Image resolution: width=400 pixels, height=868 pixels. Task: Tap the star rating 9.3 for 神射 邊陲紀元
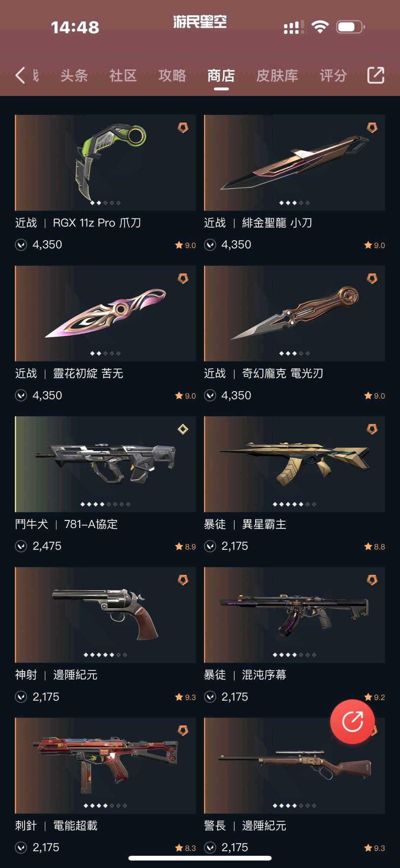tap(186, 697)
